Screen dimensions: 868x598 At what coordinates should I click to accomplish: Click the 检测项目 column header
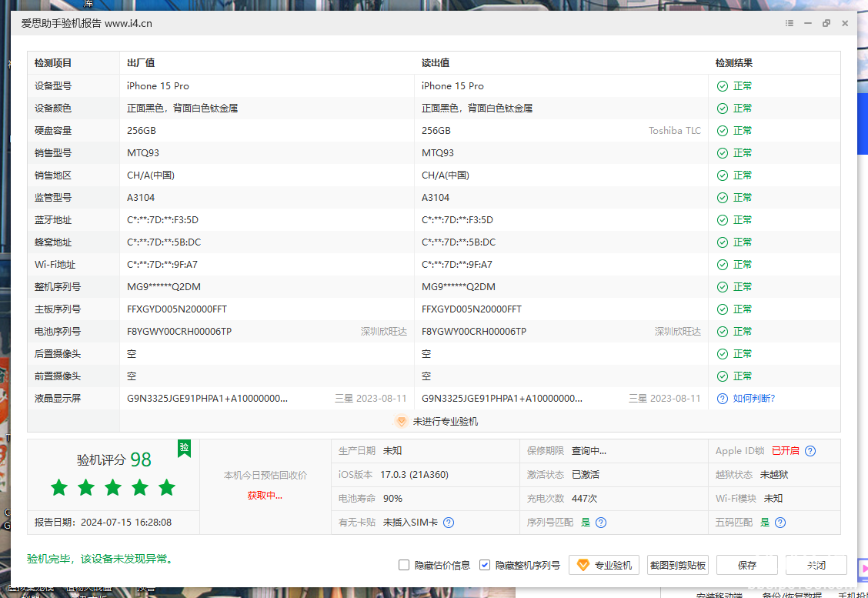53,63
